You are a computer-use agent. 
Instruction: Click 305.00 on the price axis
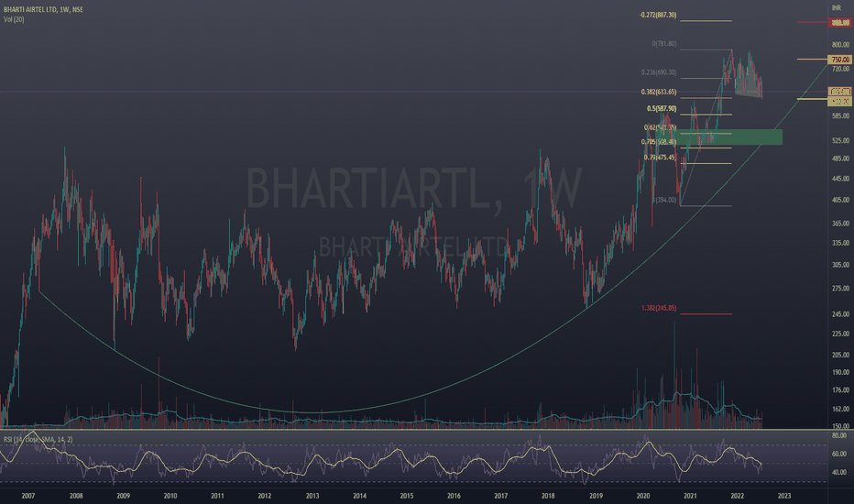[840, 265]
